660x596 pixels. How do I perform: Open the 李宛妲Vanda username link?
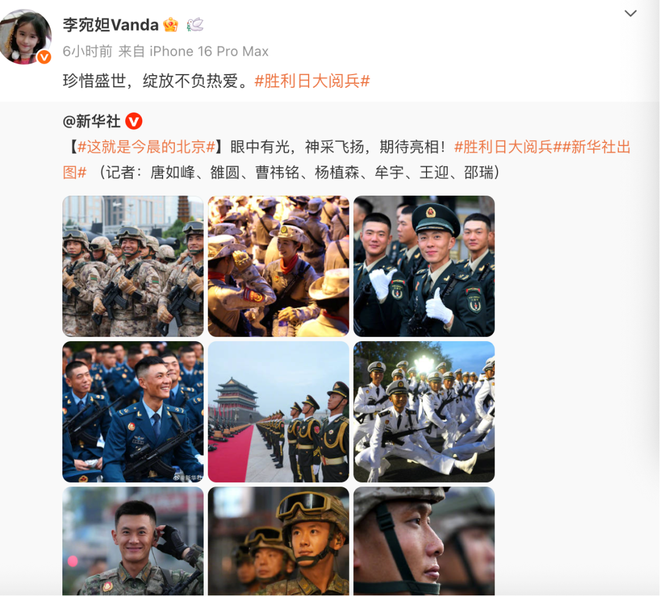click(x=111, y=25)
